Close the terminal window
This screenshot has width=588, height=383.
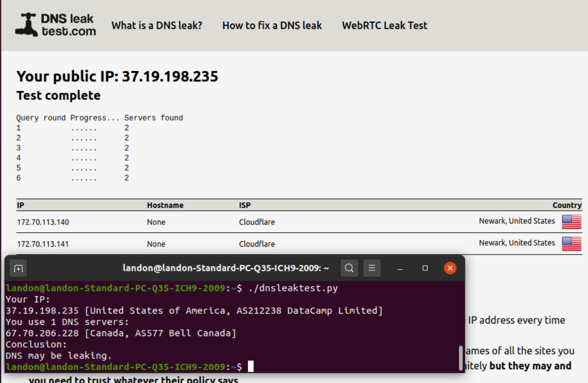click(x=450, y=268)
